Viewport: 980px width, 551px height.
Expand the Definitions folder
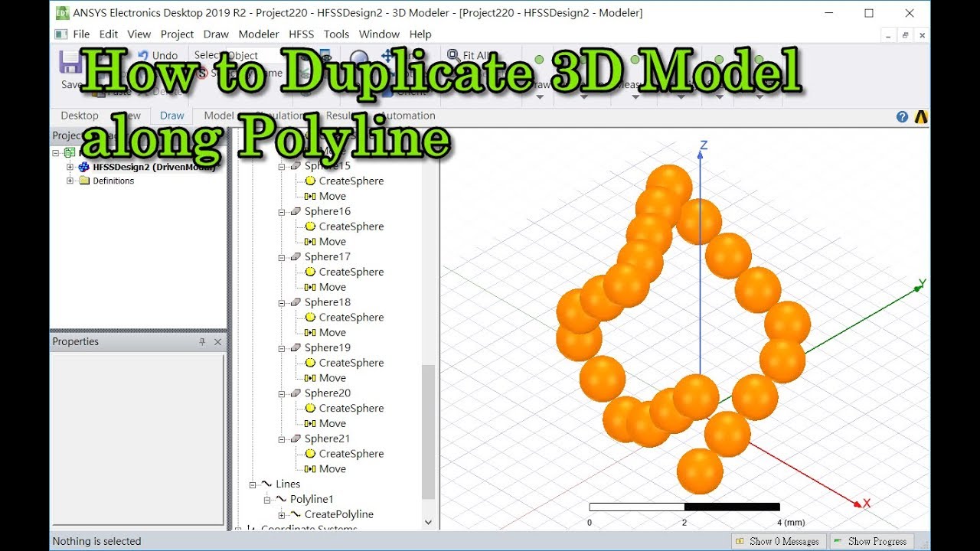[70, 181]
